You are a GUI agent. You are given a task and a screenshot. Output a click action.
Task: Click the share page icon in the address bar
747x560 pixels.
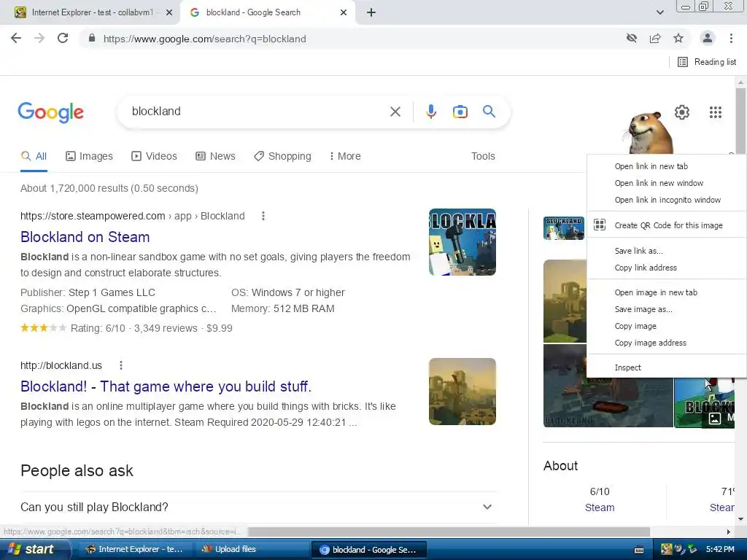pyautogui.click(x=655, y=38)
